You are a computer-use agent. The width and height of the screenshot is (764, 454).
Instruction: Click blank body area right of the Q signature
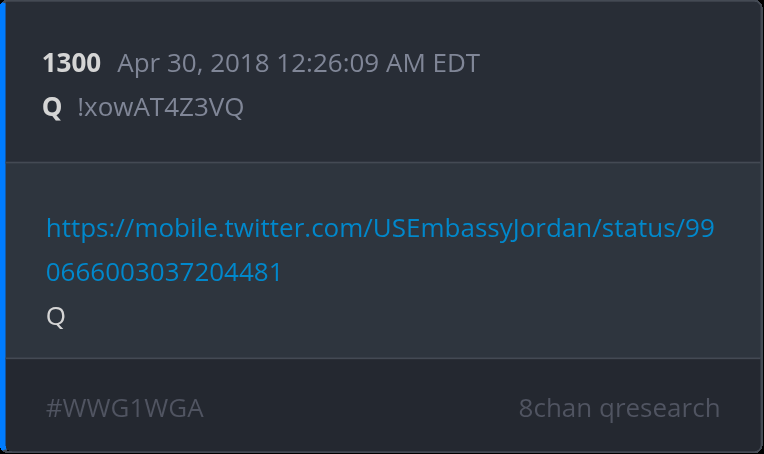400,317
